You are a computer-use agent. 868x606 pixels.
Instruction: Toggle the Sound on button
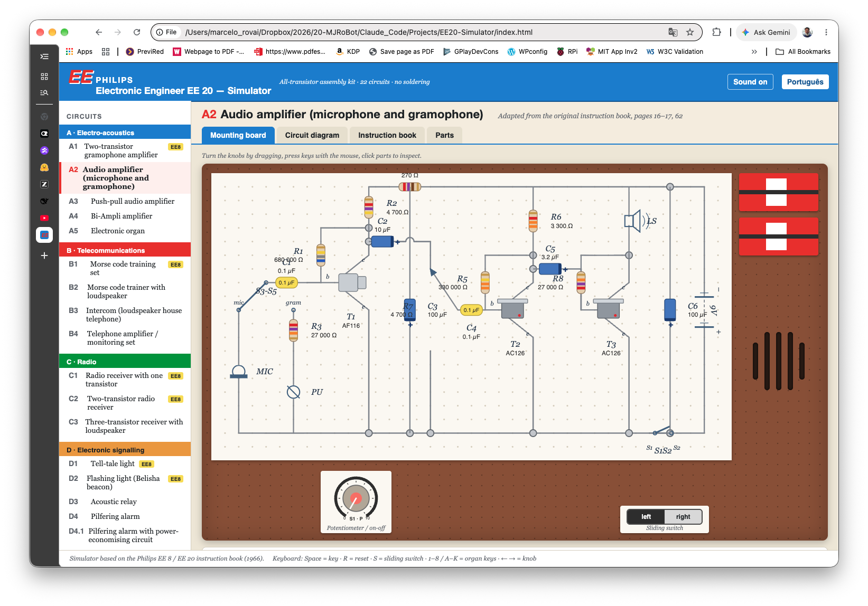click(x=750, y=82)
